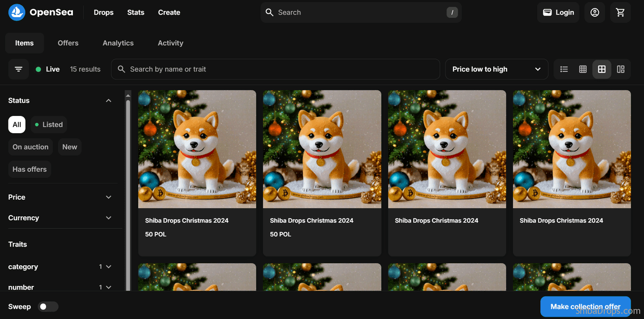The width and height of the screenshot is (644, 319).
Task: Switch to small grid view
Action: click(583, 69)
